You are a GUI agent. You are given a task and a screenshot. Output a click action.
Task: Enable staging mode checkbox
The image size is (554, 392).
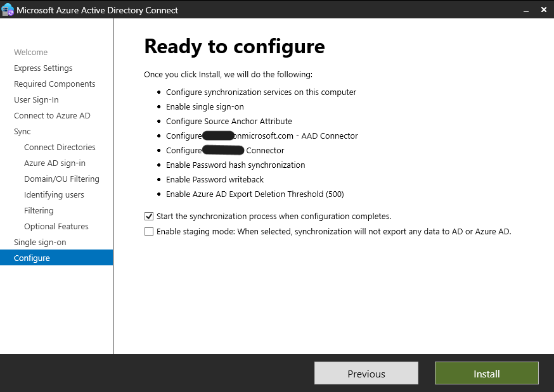pyautogui.click(x=149, y=231)
